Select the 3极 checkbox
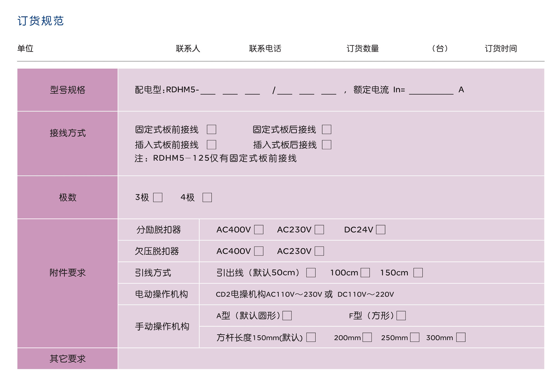Screen dimensions: 560x392 pyautogui.click(x=158, y=197)
